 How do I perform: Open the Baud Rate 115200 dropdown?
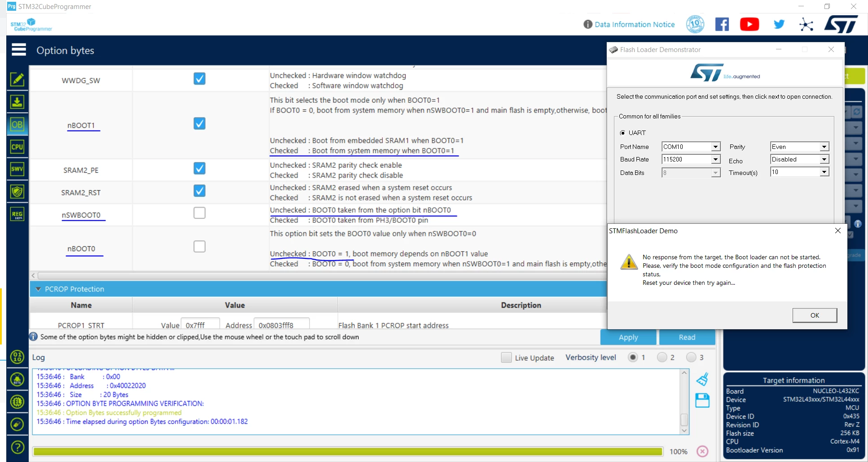716,159
